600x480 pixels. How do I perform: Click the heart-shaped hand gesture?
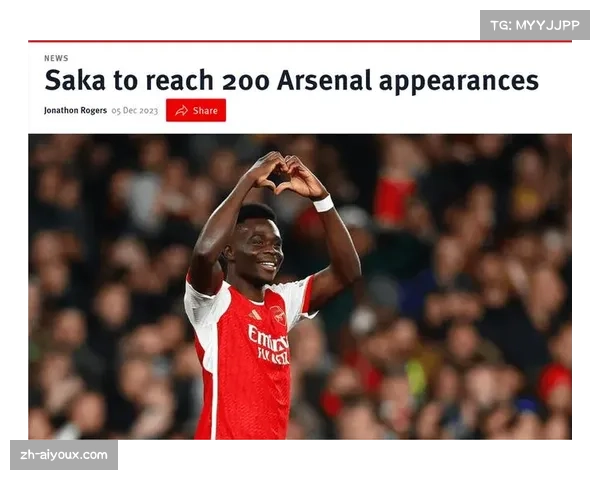(284, 173)
